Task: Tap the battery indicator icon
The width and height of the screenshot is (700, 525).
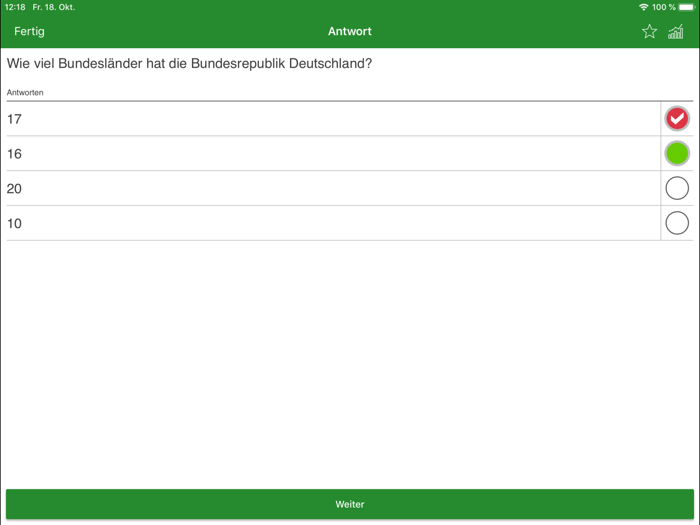Action: click(x=687, y=7)
